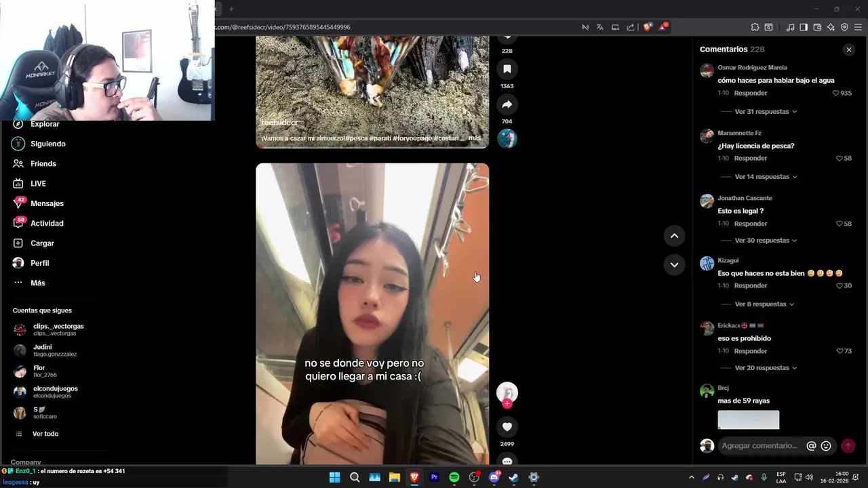Click Responder under ¿Hay licencia de pesca?
Image resolution: width=868 pixels, height=488 pixels.
[751, 158]
